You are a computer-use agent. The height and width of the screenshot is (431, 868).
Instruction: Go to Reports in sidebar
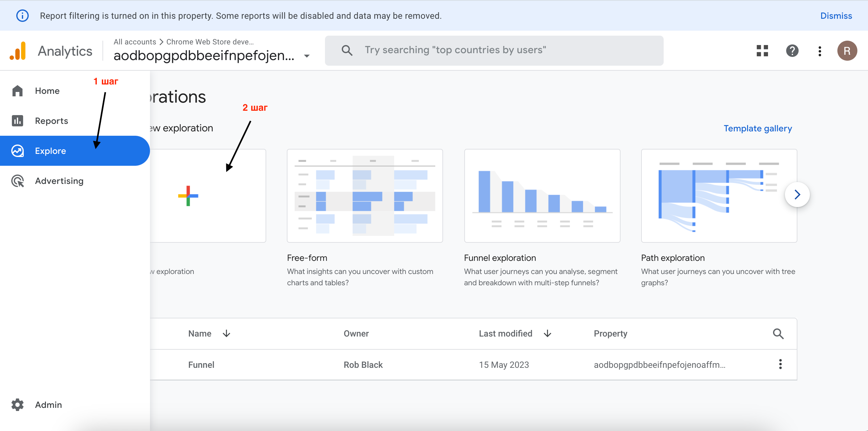pos(51,121)
